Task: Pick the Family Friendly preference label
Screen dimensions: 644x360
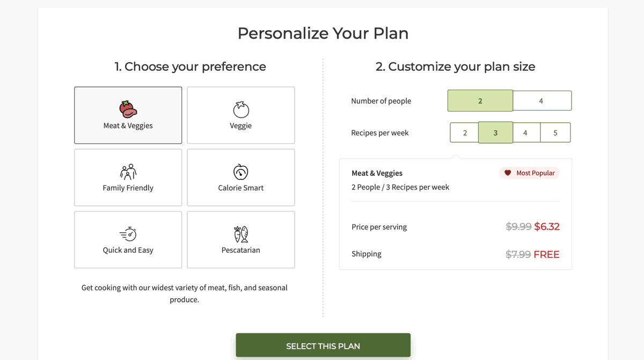Action: point(128,188)
